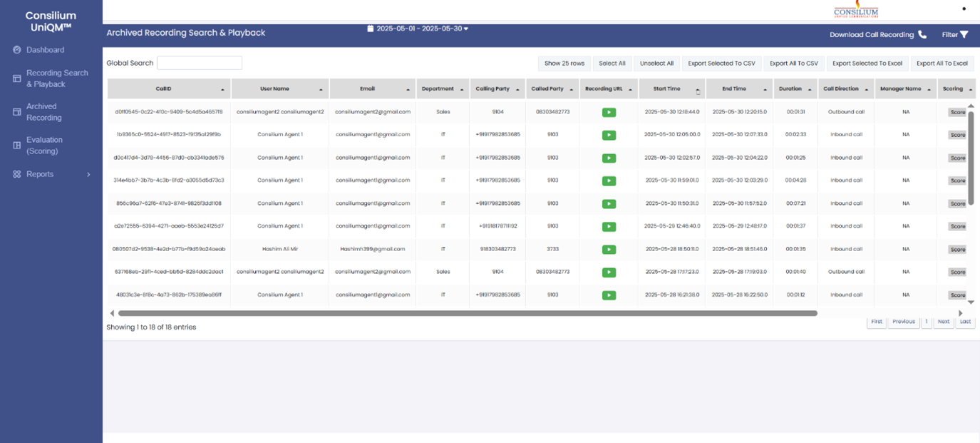Open the Dashboard sidebar icon
Image resolution: width=980 pixels, height=443 pixels.
click(x=17, y=50)
